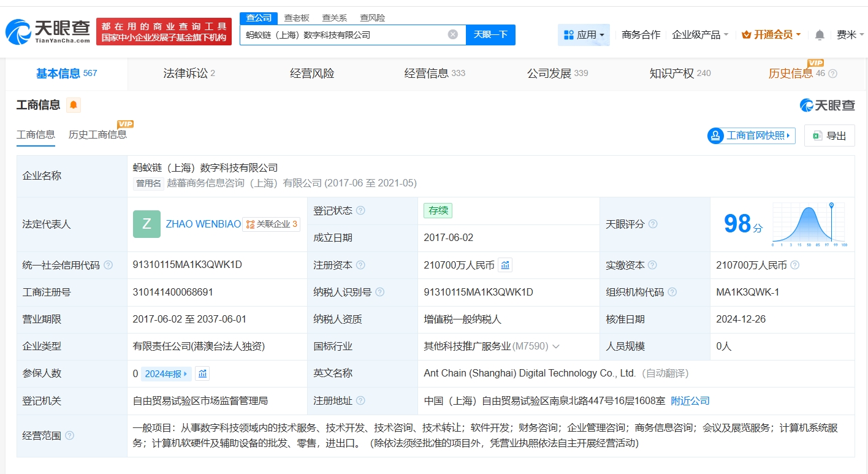Click the red 国家中小企业发展子基金 banner
The image size is (868, 474).
[164, 31]
